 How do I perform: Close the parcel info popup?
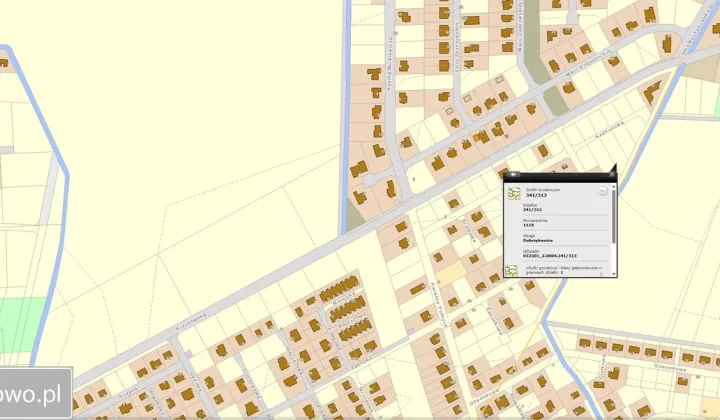click(x=612, y=174)
